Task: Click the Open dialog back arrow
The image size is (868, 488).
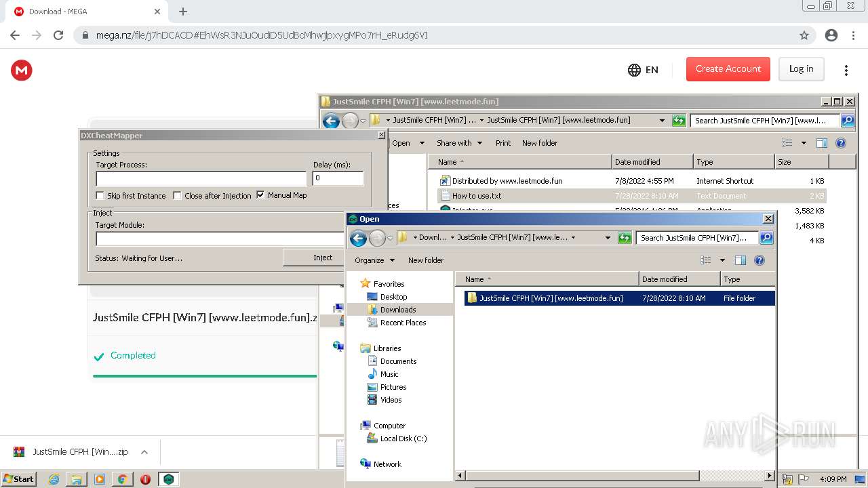Action: click(359, 238)
